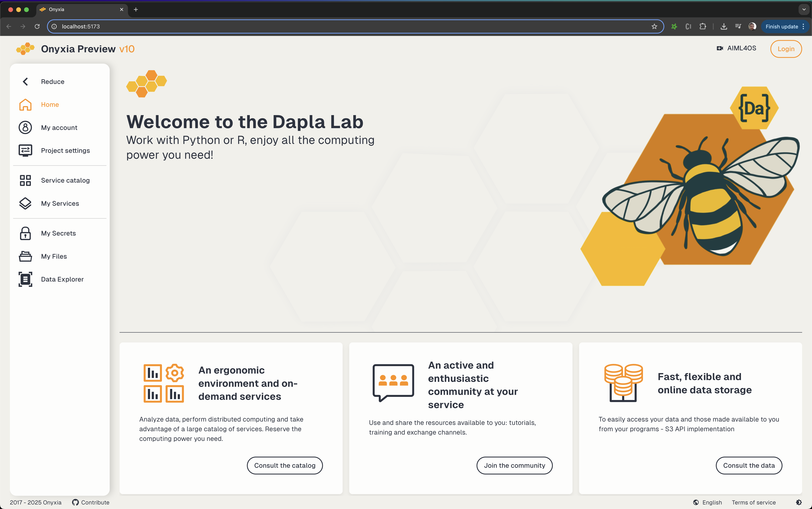
Task: Bookmark page with star icon
Action: [654, 26]
